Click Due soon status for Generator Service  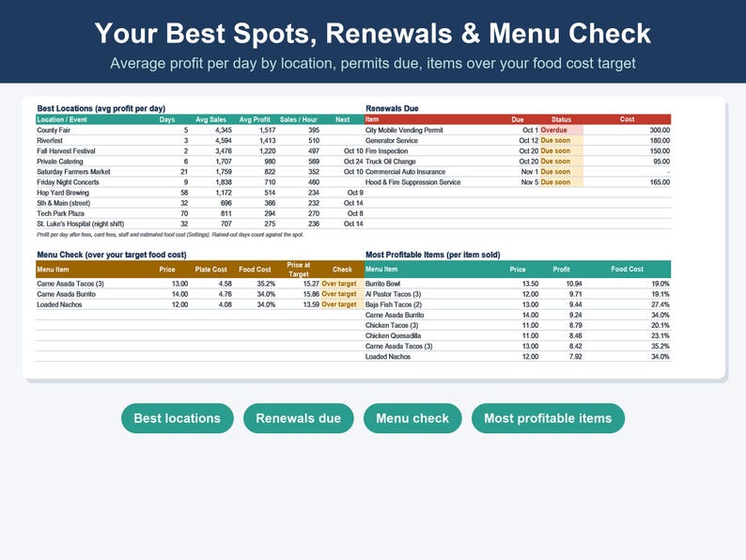click(562, 140)
